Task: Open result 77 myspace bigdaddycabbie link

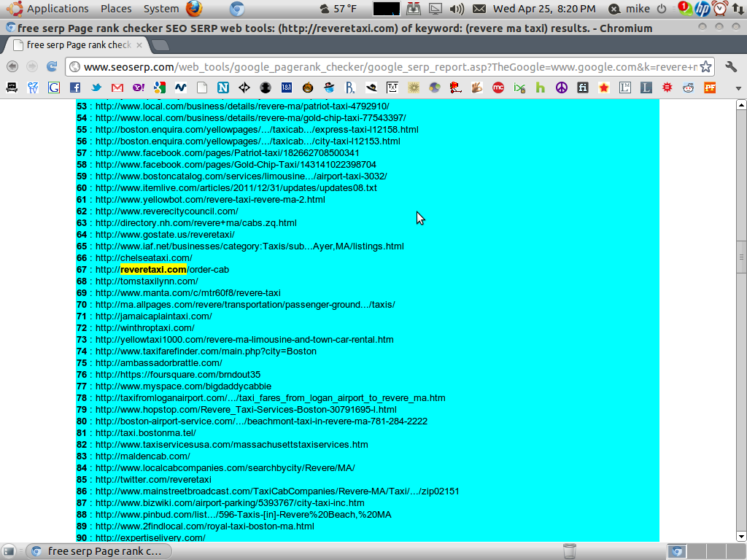Action: (183, 386)
